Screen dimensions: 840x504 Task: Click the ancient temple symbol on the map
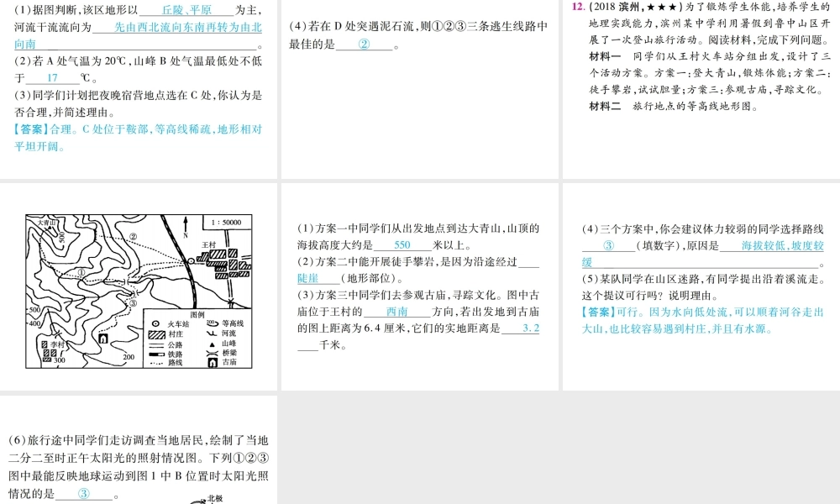pos(103,339)
